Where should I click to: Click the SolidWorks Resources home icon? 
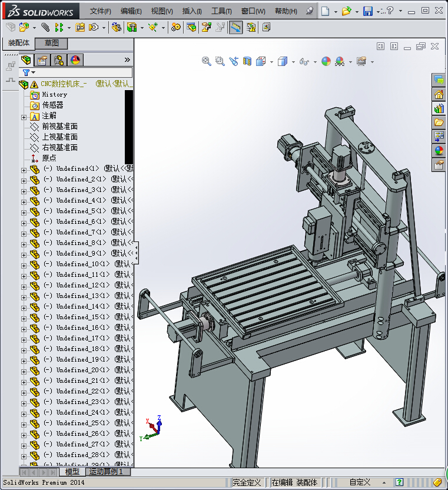[439, 94]
